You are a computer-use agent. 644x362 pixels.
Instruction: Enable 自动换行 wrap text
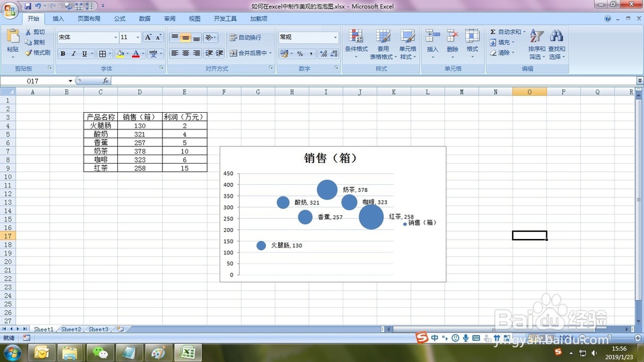pyautogui.click(x=245, y=37)
